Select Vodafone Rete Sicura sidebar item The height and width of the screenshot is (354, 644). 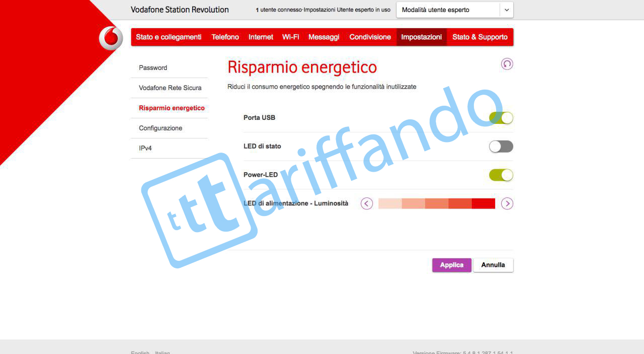(x=170, y=88)
